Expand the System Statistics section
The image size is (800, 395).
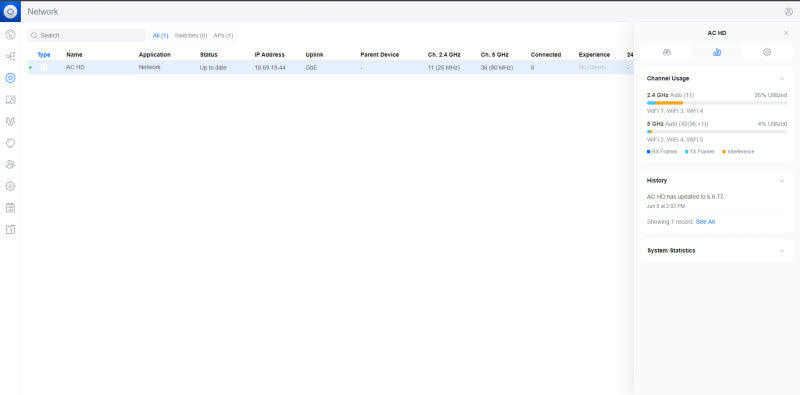782,251
